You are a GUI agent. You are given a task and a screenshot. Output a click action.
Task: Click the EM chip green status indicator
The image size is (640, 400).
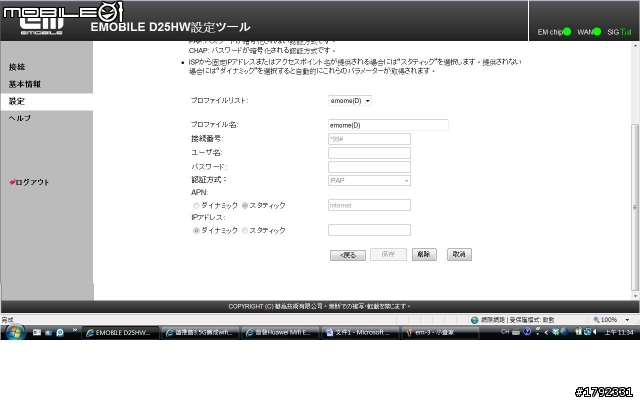(x=567, y=31)
